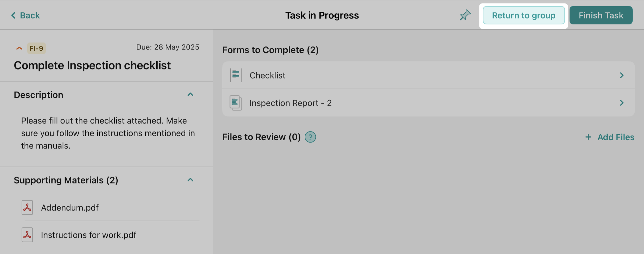The width and height of the screenshot is (644, 254).
Task: Click the Inspection Report form icon
Action: point(236,103)
